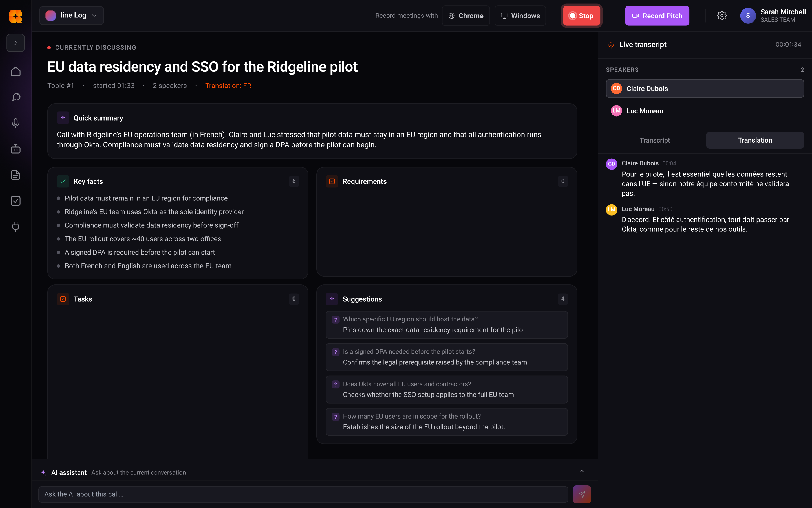Open the documents sidebar icon
The height and width of the screenshot is (508, 812).
point(16,175)
